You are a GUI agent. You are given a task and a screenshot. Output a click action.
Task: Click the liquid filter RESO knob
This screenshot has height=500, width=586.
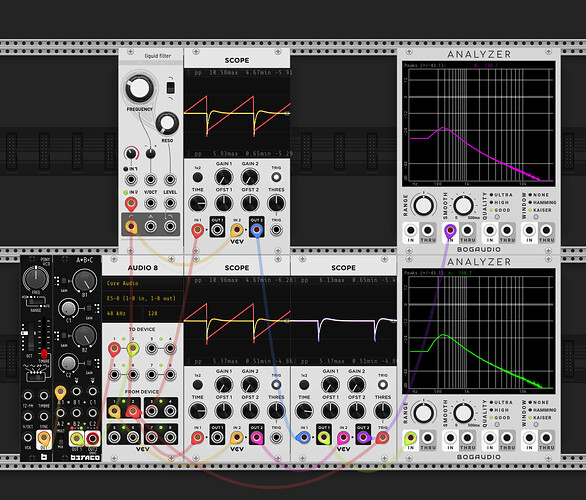(167, 123)
